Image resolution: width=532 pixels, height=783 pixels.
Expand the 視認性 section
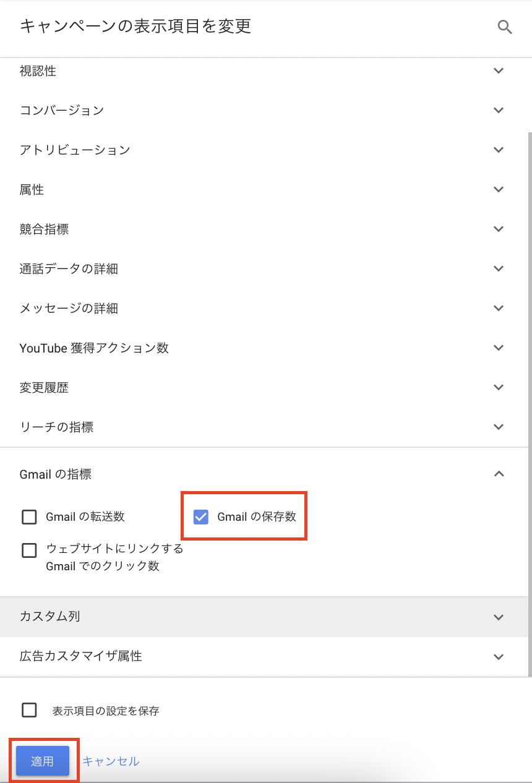coord(499,71)
